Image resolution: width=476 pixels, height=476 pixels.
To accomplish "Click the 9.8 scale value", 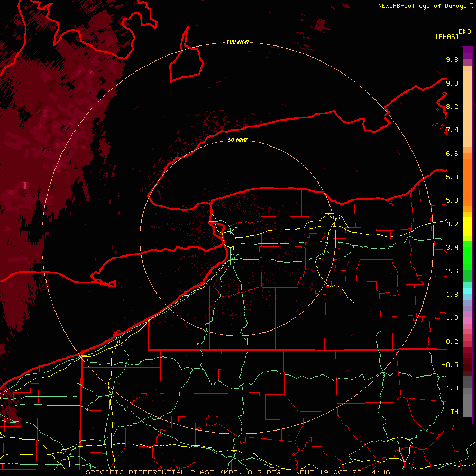I will 452,59.
